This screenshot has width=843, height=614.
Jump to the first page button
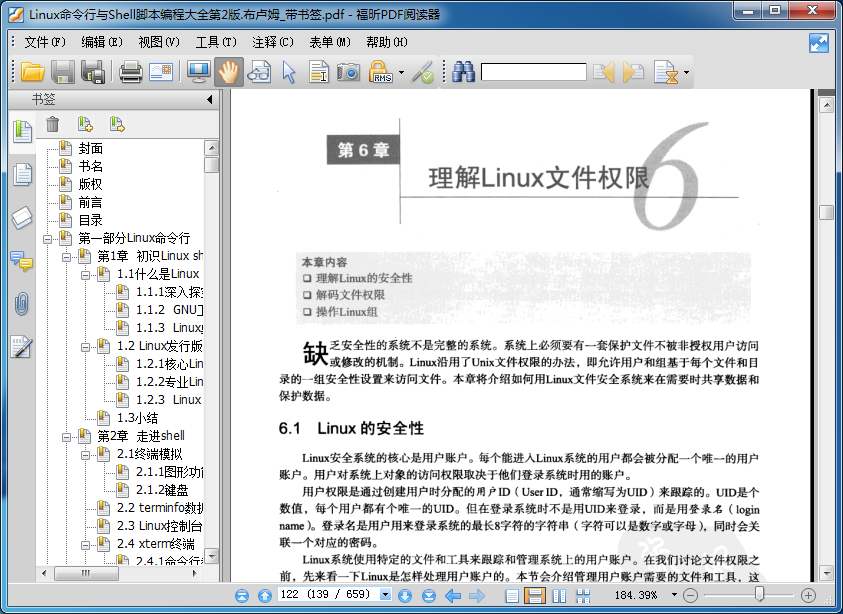tap(242, 595)
